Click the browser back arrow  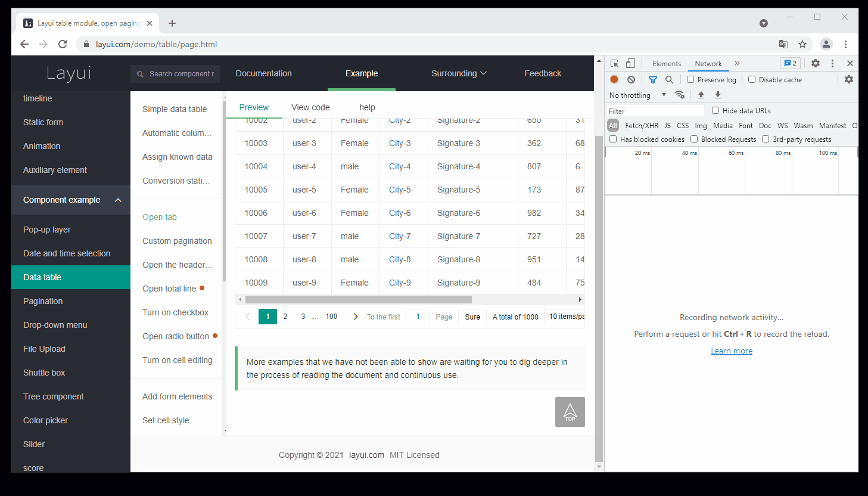click(x=24, y=44)
